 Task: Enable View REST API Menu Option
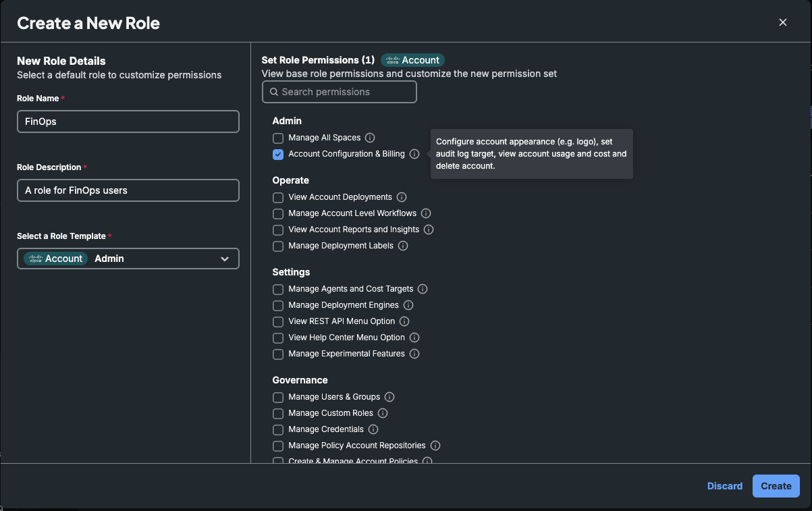pyautogui.click(x=278, y=321)
